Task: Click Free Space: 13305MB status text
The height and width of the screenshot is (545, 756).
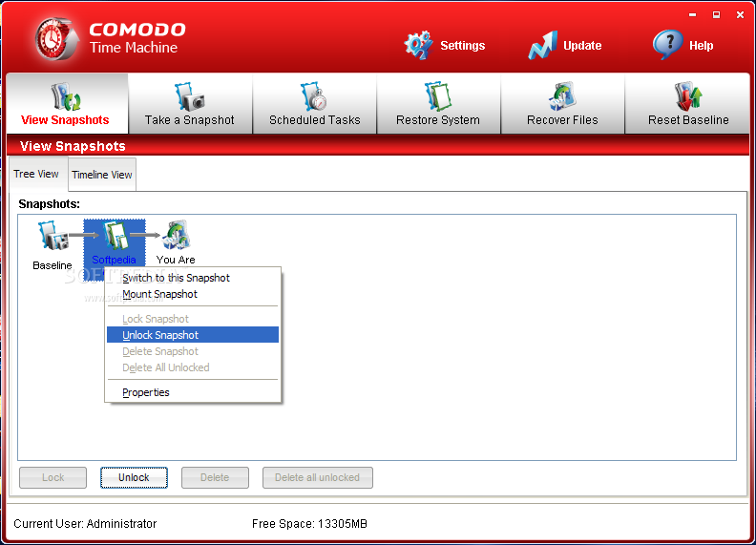Action: click(309, 524)
